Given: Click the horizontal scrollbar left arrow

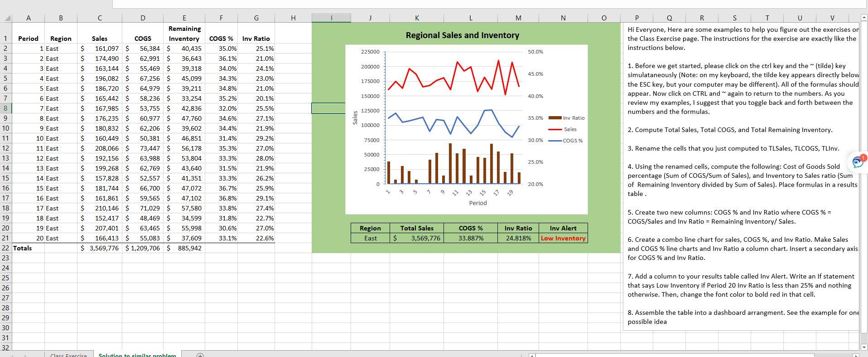Looking at the screenshot, I should coord(532,355).
